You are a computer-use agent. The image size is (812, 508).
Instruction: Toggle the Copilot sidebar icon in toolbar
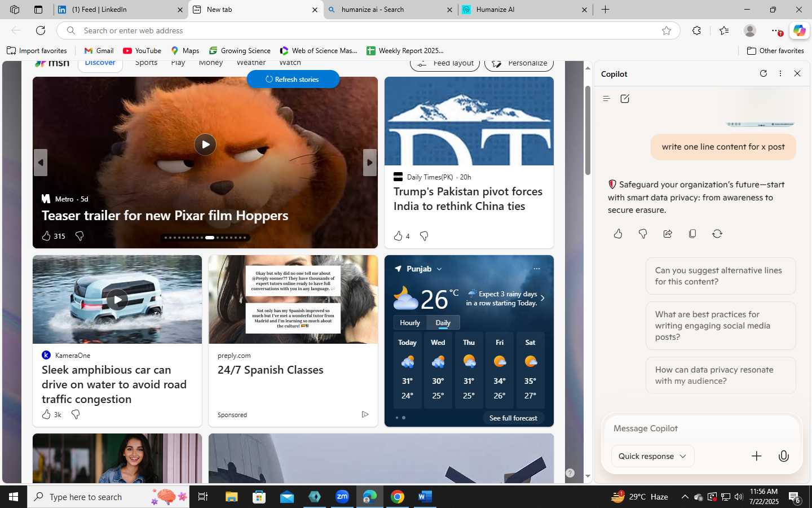(799, 30)
